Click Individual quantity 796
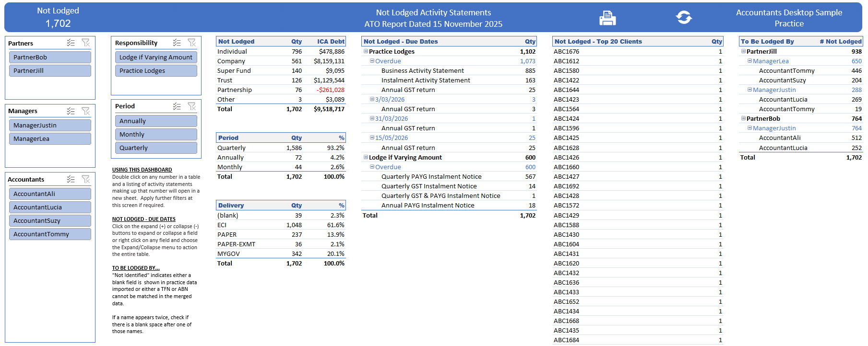 tap(297, 51)
